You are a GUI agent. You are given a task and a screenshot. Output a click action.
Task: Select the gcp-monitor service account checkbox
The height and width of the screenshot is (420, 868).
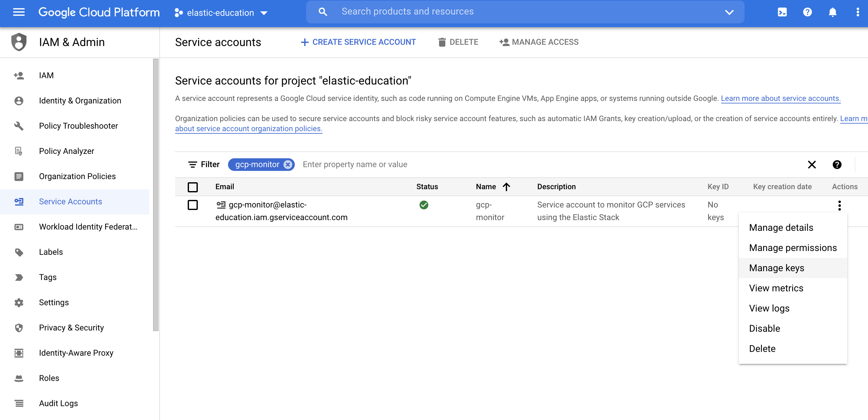pos(193,205)
